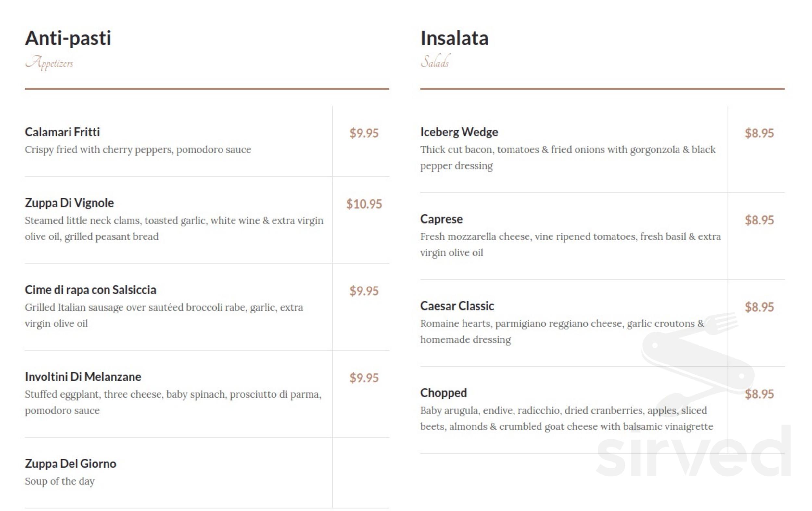Screen dimensions: 812x511
Task: Click the Salads script subtitle
Action: point(435,61)
